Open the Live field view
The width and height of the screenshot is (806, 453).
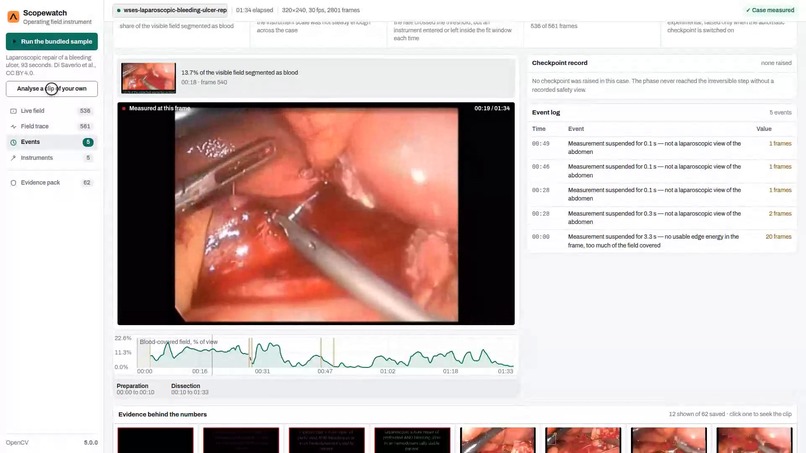coord(51,111)
